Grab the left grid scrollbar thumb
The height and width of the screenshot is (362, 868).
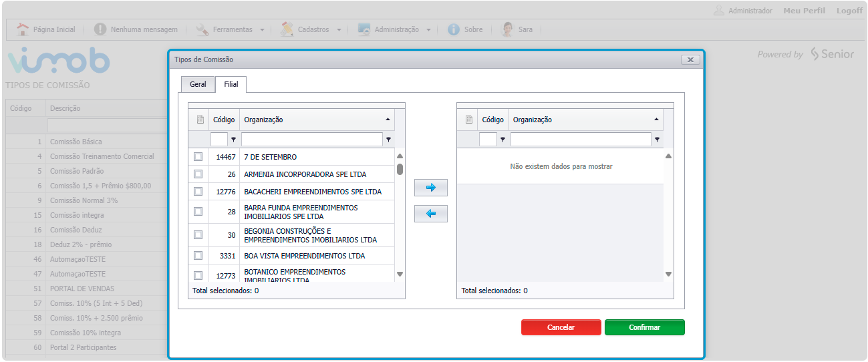400,169
